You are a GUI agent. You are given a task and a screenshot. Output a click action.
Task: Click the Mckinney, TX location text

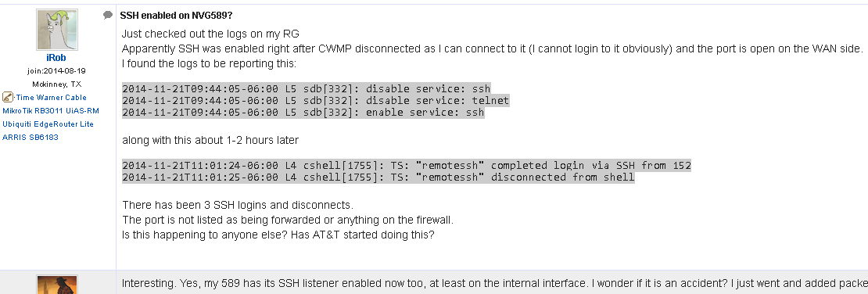56,84
